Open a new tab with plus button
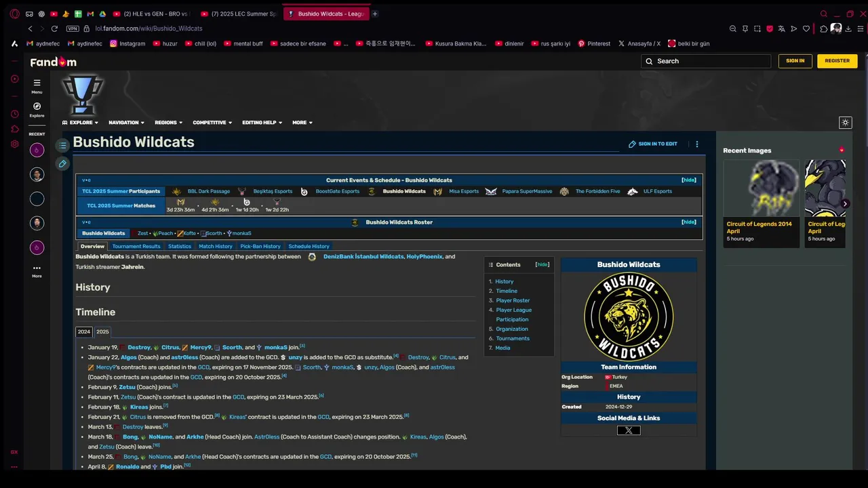Viewport: 868px width, 488px height. [x=374, y=14]
